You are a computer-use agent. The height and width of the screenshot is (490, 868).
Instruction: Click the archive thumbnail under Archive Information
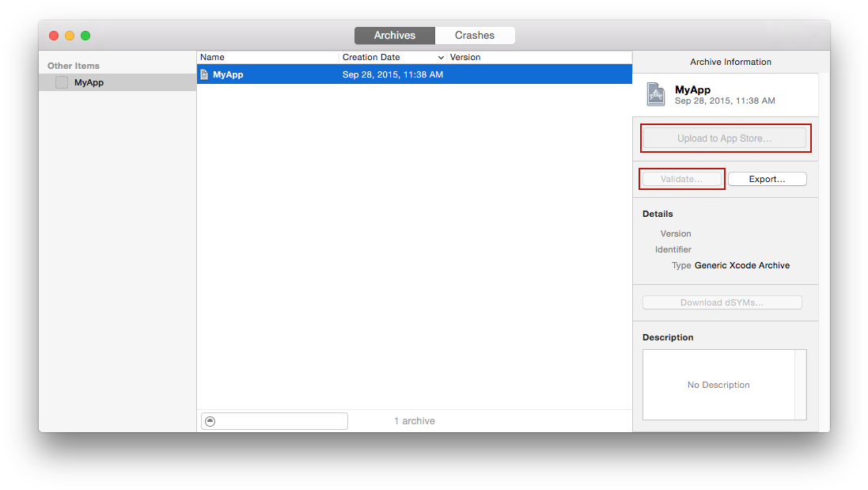tap(655, 94)
